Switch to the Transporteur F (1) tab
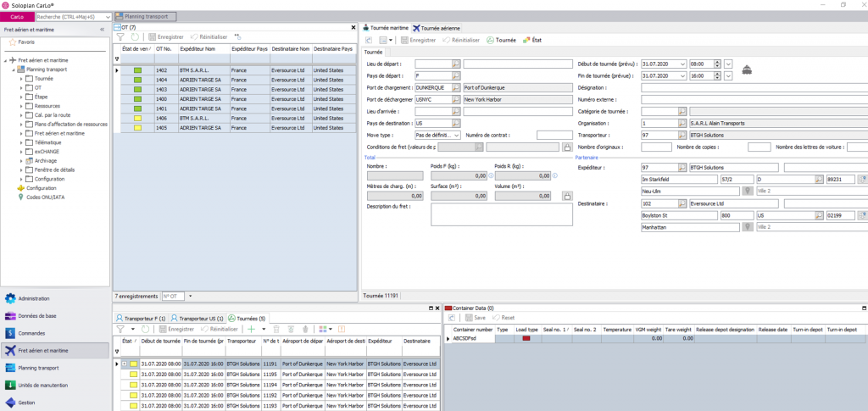Screen dimensions: 868x411 pos(141,319)
